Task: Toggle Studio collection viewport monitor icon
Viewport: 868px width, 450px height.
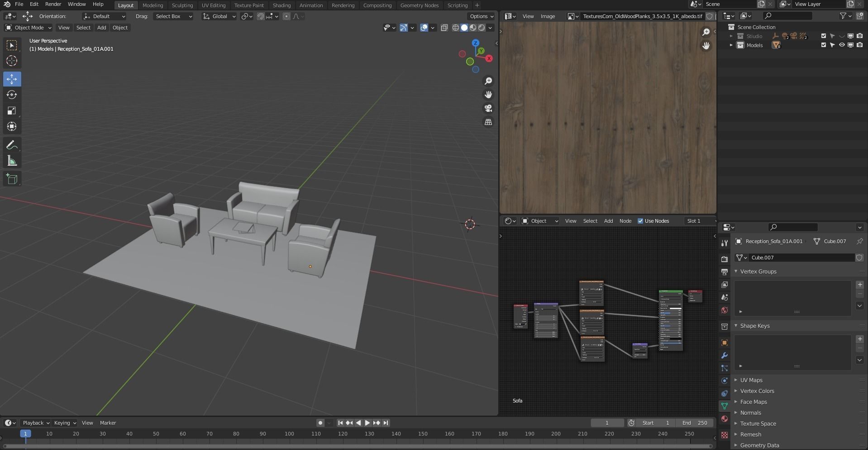Action: 850,36
